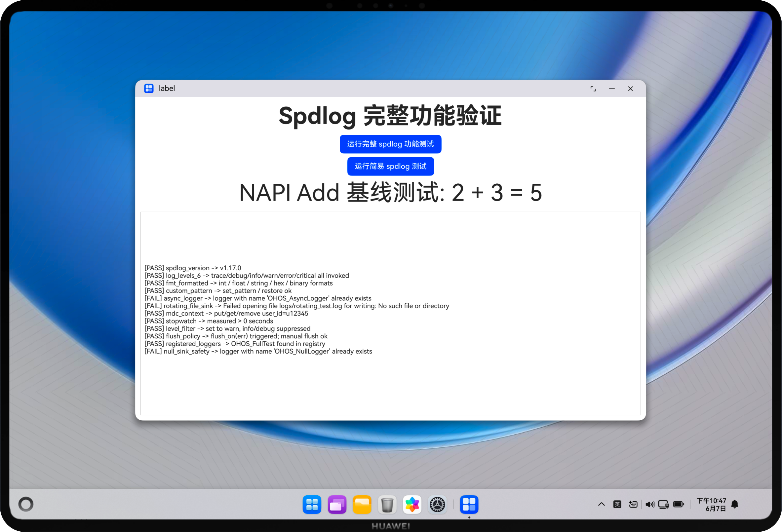The width and height of the screenshot is (782, 532).
Task: Click the NAPI Add 基线测试 result text
Action: 390,192
